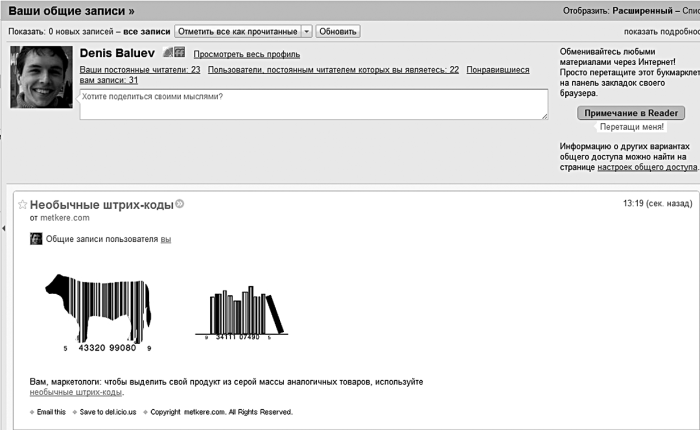The image size is (700, 430).
Task: Open Необычные штрих-коды entry title
Action: pyautogui.click(x=101, y=205)
